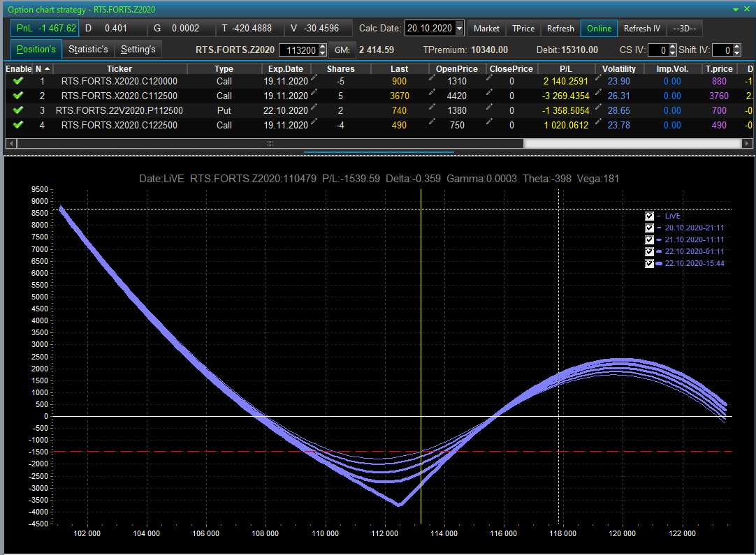Click the TPrice button

[523, 29]
